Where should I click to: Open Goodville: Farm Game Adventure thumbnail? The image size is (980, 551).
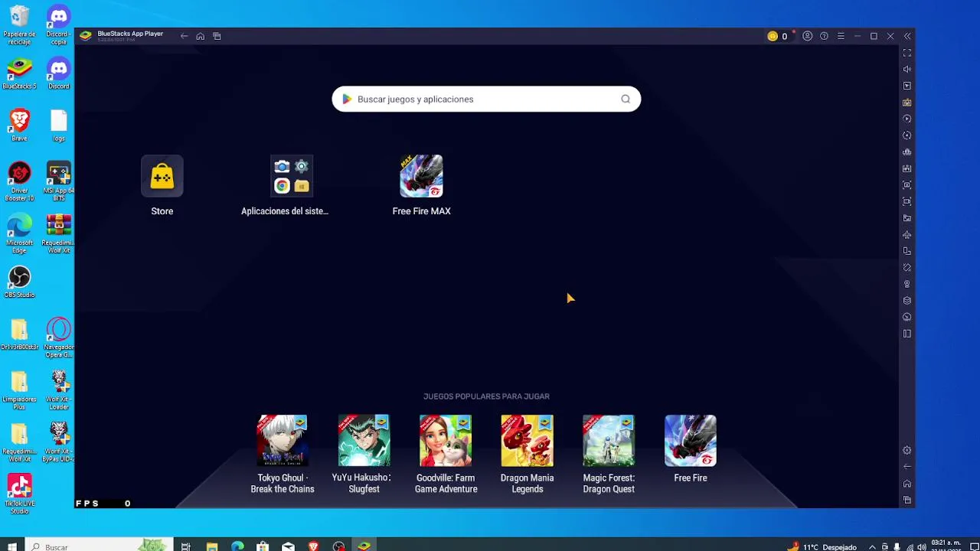tap(446, 441)
